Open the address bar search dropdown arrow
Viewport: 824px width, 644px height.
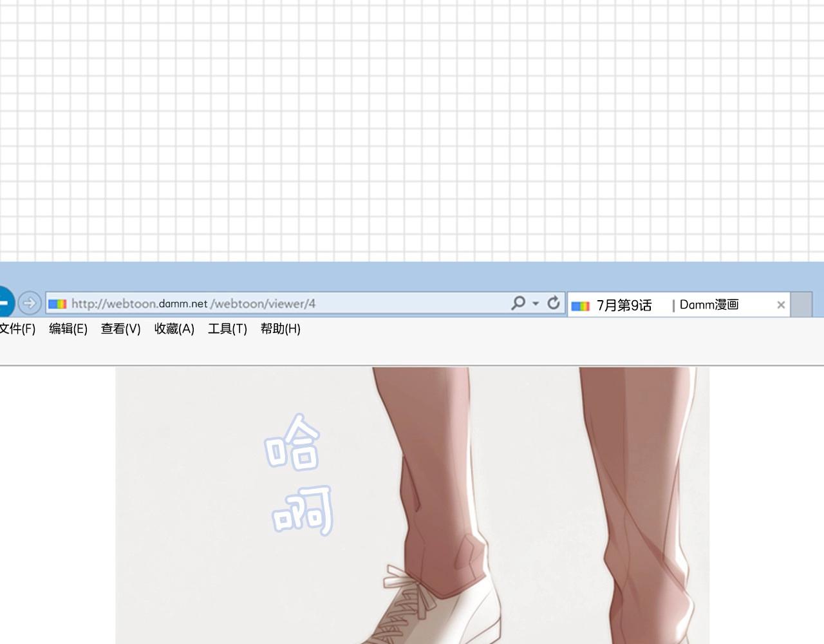click(536, 303)
